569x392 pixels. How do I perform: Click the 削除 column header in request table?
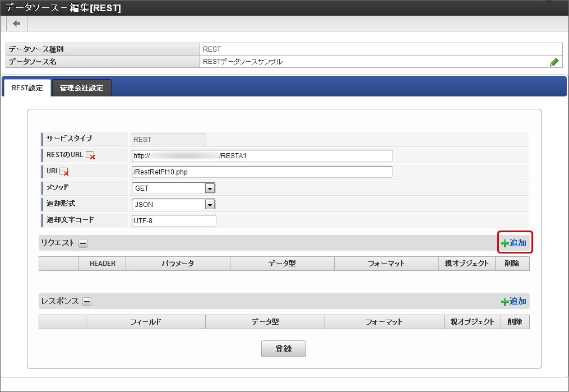click(512, 264)
